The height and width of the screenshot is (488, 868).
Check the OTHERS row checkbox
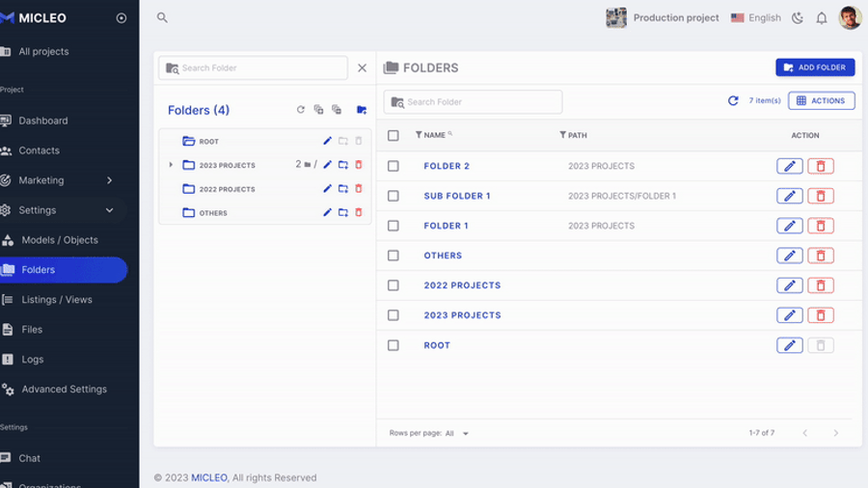[x=393, y=256]
